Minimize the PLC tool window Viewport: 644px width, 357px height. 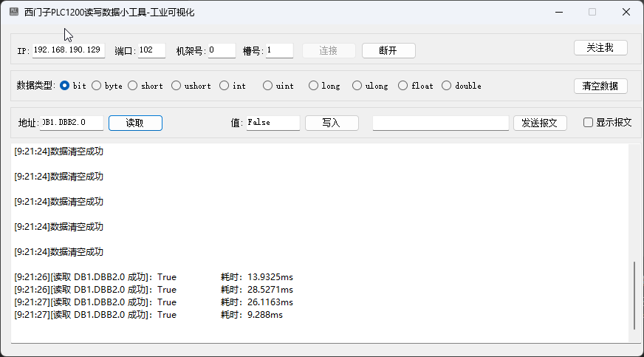(x=559, y=12)
